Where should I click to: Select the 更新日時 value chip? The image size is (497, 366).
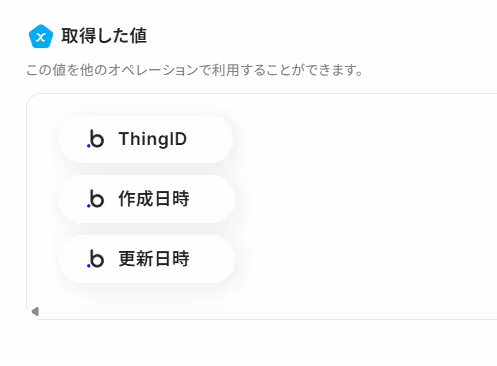click(x=146, y=259)
